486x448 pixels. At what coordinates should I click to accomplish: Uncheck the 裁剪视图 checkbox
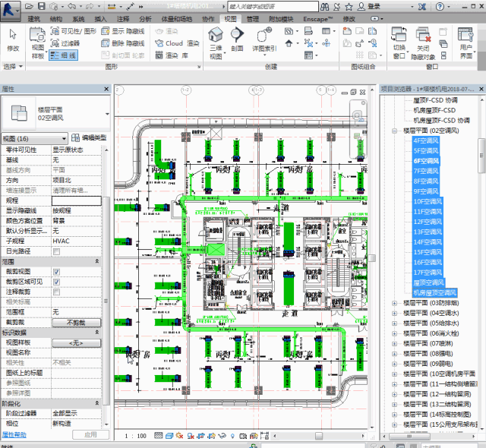(x=57, y=271)
